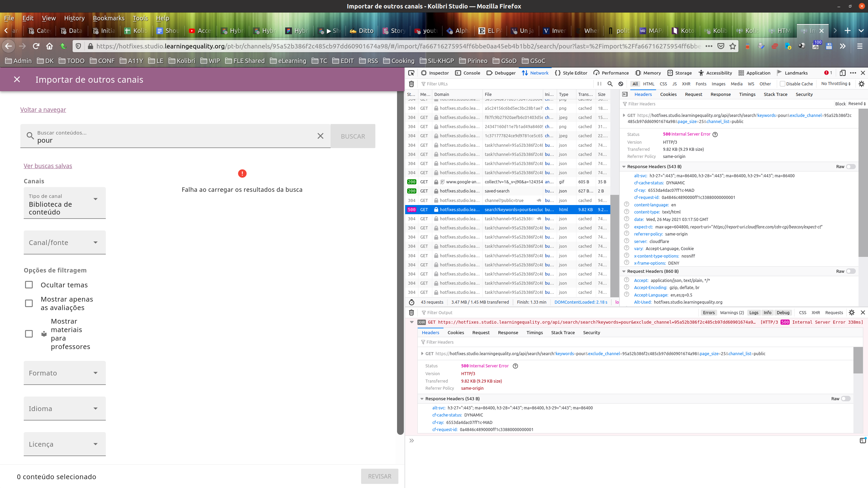Image resolution: width=868 pixels, height=488 pixels.
Task: Switch to the Cookies tab in Network panel
Action: [x=668, y=94]
